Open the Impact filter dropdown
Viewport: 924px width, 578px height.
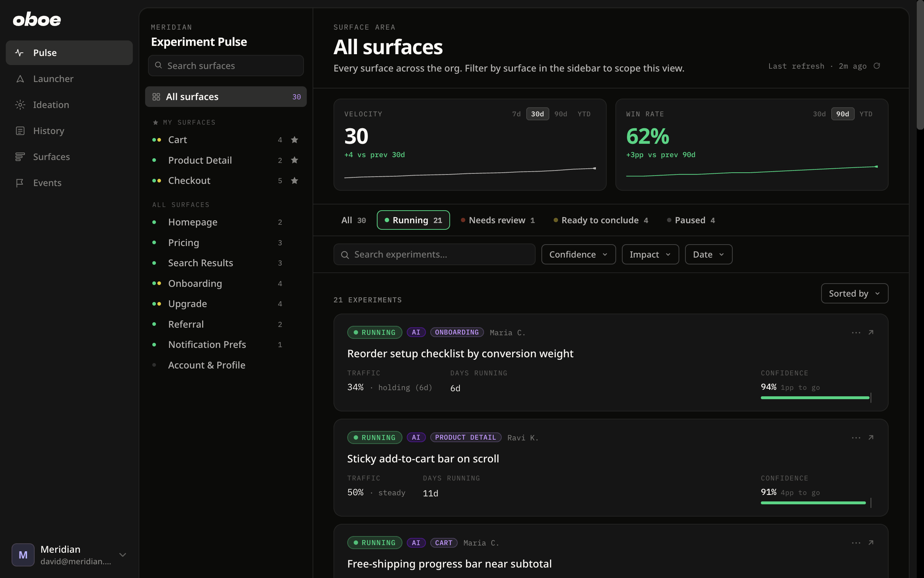pyautogui.click(x=650, y=255)
